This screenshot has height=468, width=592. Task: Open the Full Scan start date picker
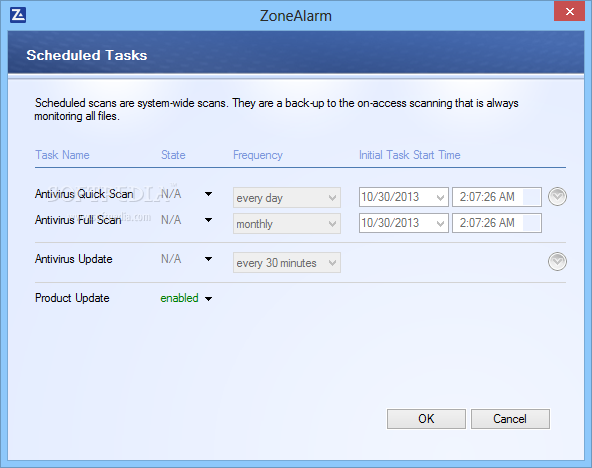pyautogui.click(x=404, y=223)
